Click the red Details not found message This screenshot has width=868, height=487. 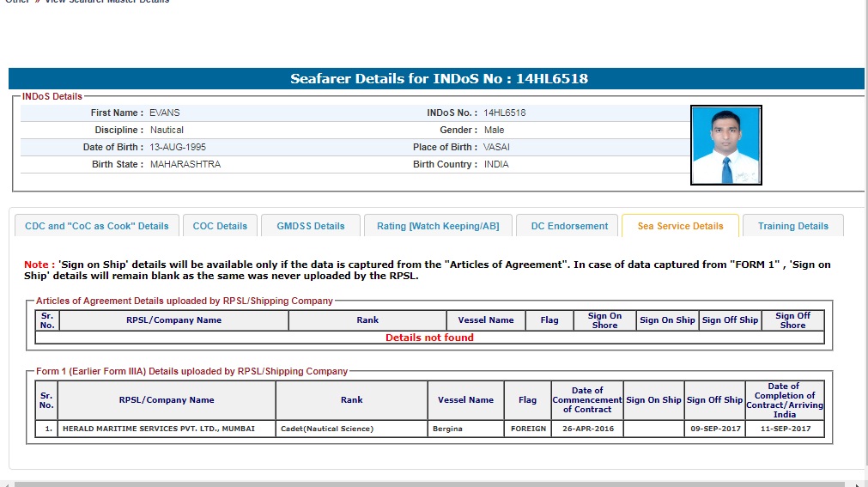(429, 338)
